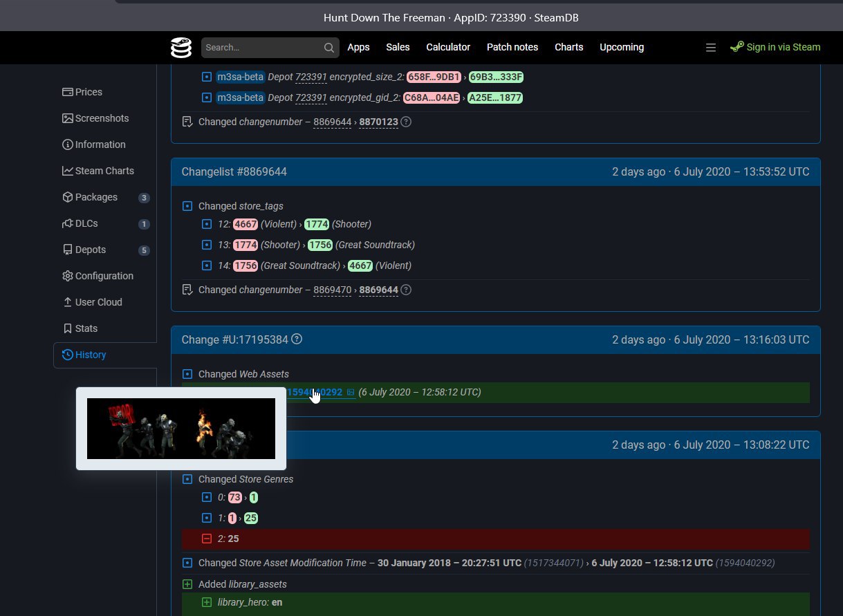843x616 pixels.
Task: Click m3sa-beta badge on encrypted_gid_2 row
Action: coord(240,97)
